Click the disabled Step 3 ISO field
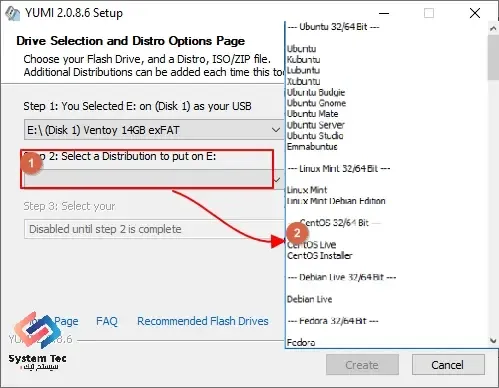This screenshot has width=499, height=388. click(154, 229)
